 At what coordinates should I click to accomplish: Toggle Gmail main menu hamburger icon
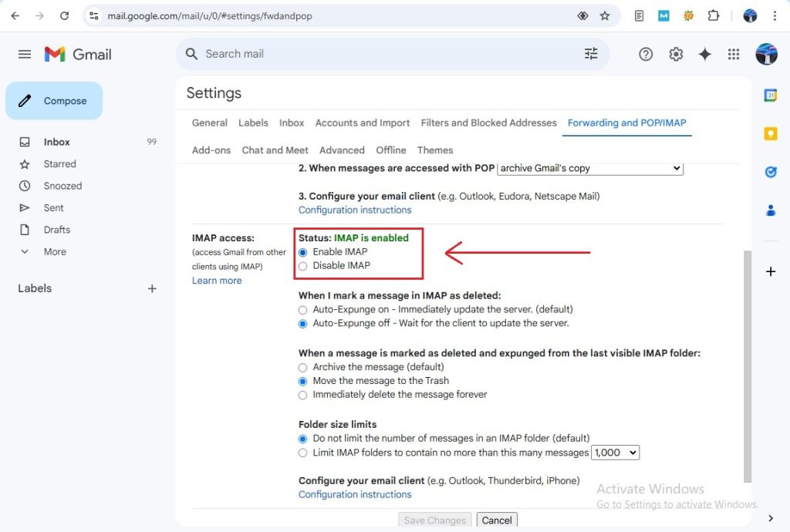click(x=25, y=54)
